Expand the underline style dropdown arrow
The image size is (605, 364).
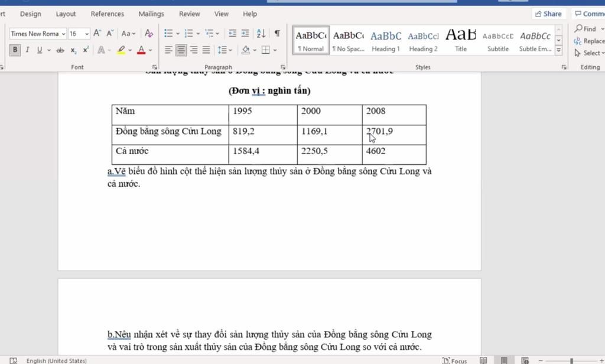[x=49, y=50]
